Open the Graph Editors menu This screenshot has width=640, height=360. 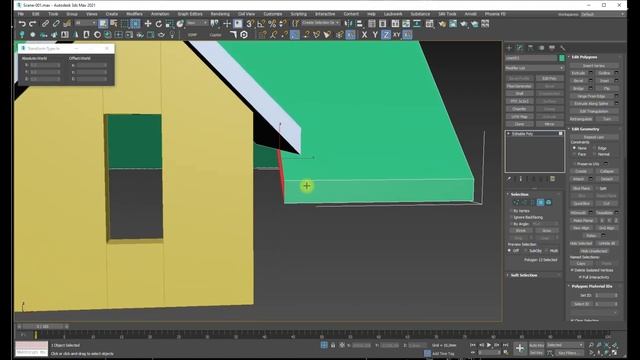(x=190, y=14)
